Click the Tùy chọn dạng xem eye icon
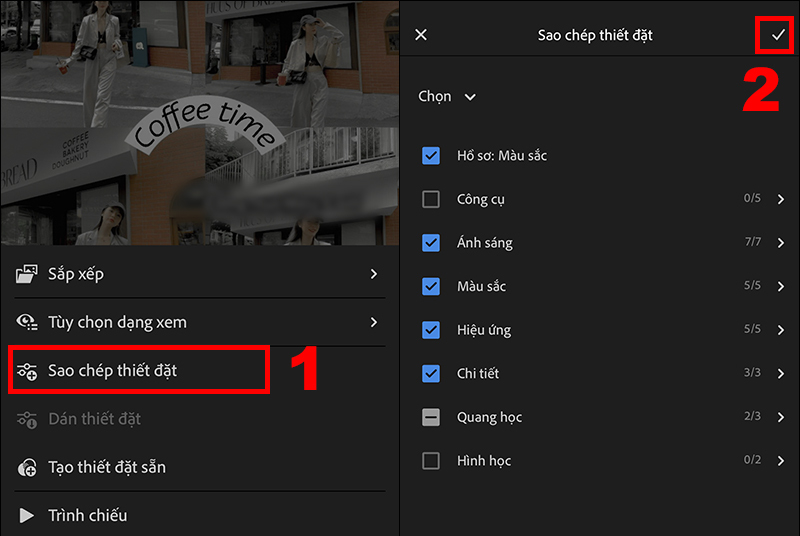800x536 pixels. (27, 322)
